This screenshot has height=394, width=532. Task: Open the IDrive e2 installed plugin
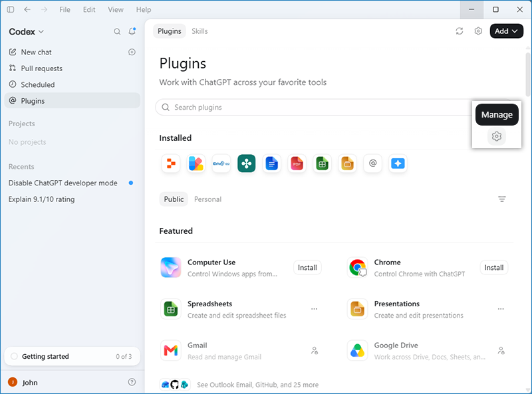221,163
